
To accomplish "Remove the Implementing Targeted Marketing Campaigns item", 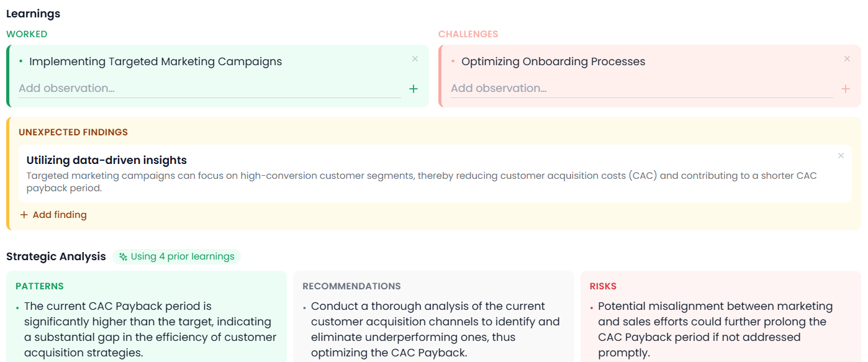I will [x=415, y=59].
